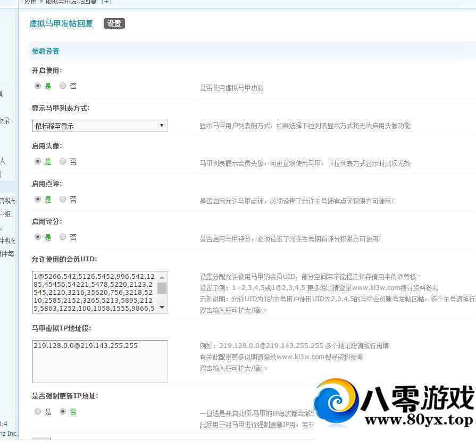Select 否 under 启用头像
This screenshot has width=476, height=448.
click(x=63, y=161)
